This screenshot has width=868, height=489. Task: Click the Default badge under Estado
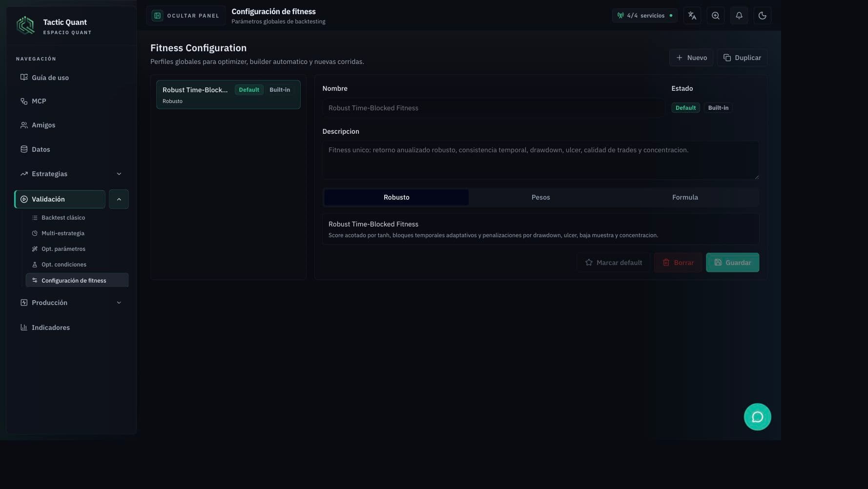pos(685,108)
